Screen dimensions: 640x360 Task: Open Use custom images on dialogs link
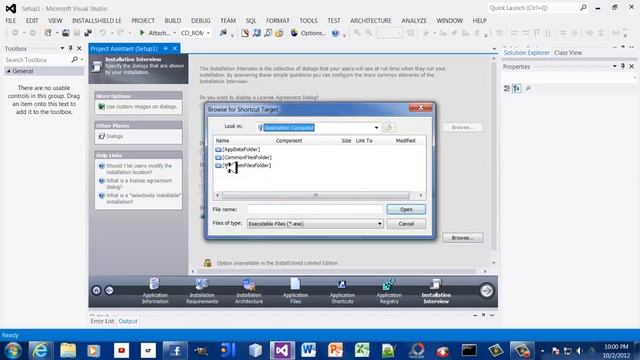point(141,107)
